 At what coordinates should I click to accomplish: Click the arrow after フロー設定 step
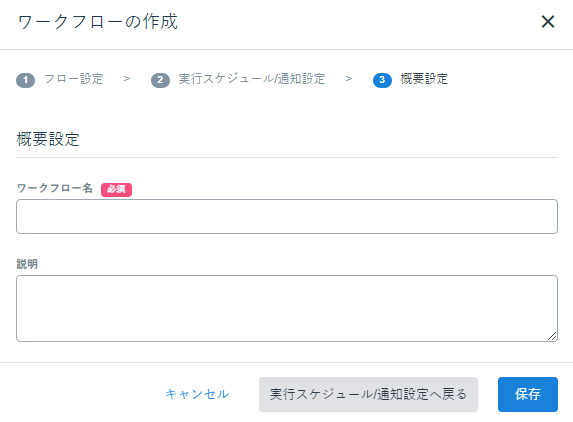coord(127,79)
